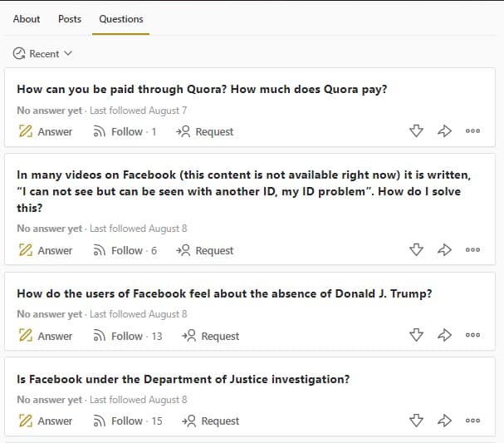The width and height of the screenshot is (504, 443).
Task: Follow the Quora pay question
Action: click(x=125, y=131)
